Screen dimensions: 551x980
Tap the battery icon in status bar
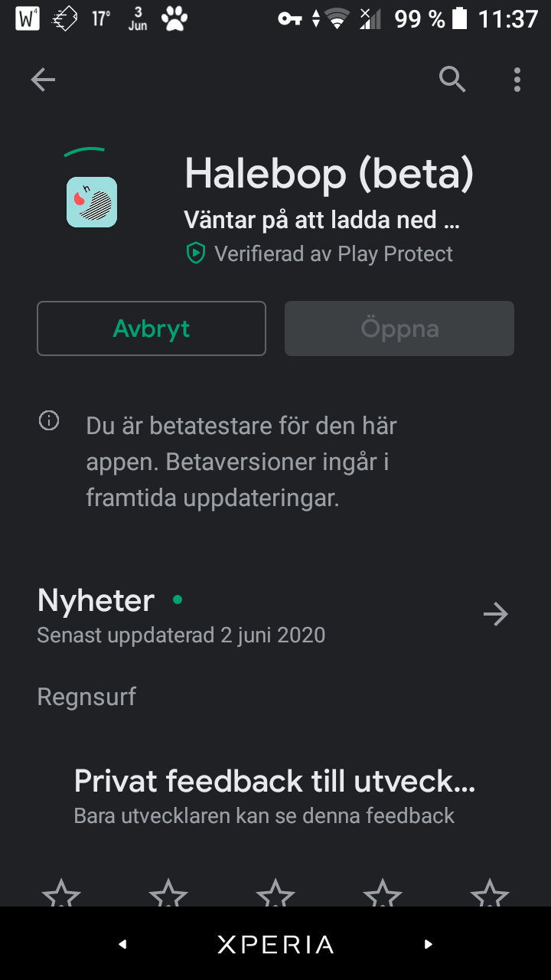coord(459,19)
